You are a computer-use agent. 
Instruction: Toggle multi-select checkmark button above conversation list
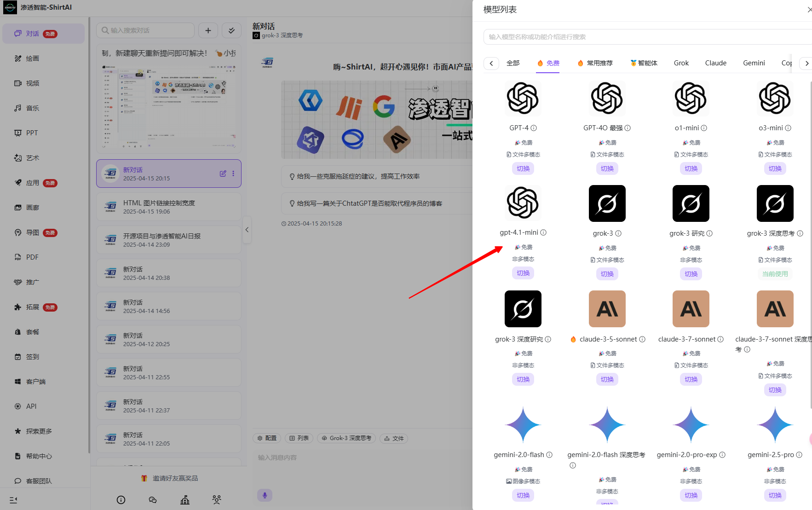coord(231,30)
